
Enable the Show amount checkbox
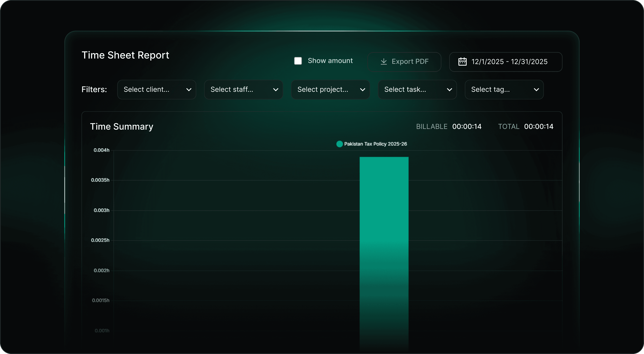(298, 61)
